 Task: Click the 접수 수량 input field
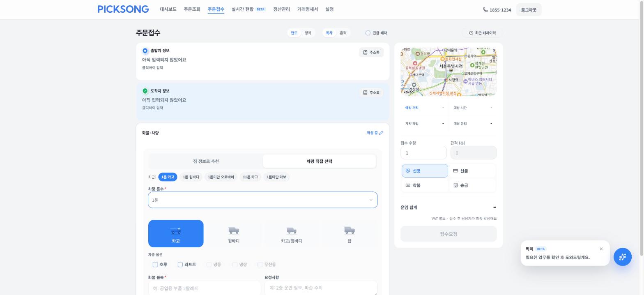(x=423, y=153)
